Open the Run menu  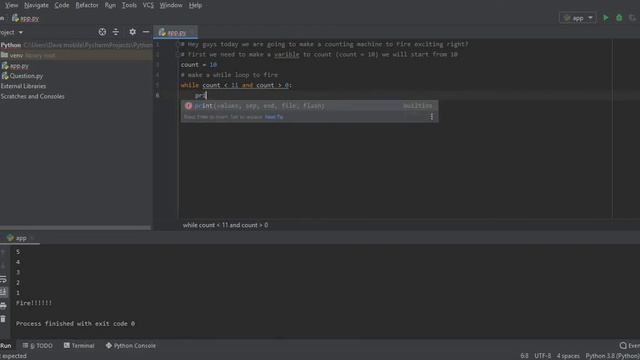(110, 5)
